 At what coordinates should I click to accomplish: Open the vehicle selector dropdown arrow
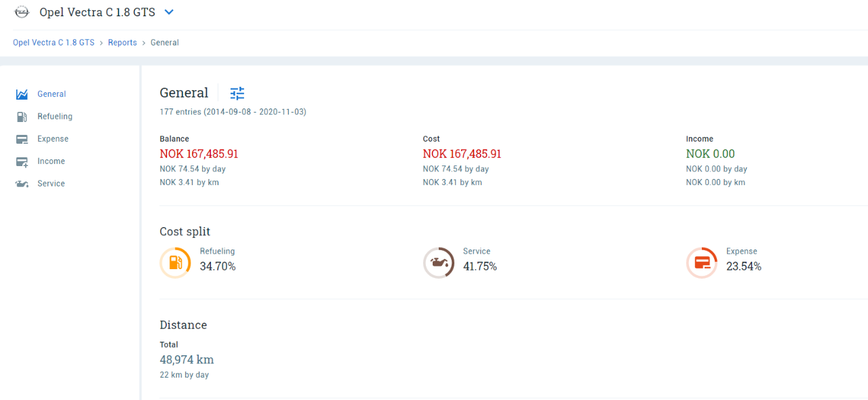(169, 12)
